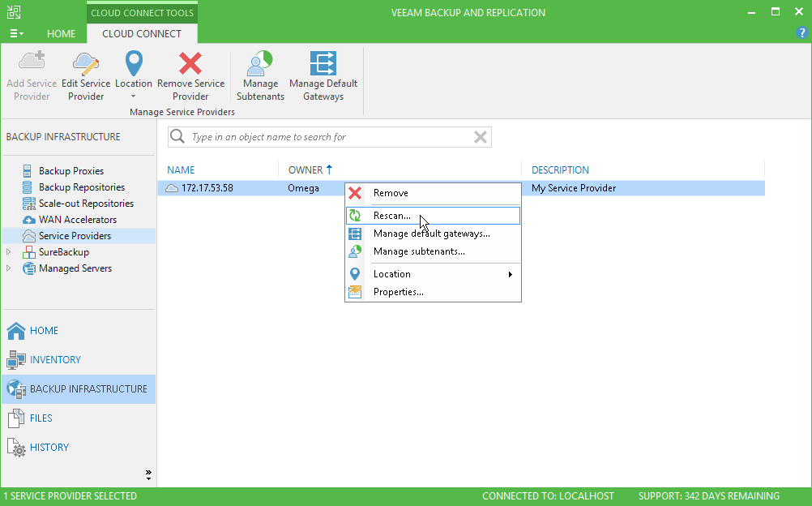Click the cloud icon beside 172.17.53.58
The image size is (812, 506).
click(x=172, y=188)
